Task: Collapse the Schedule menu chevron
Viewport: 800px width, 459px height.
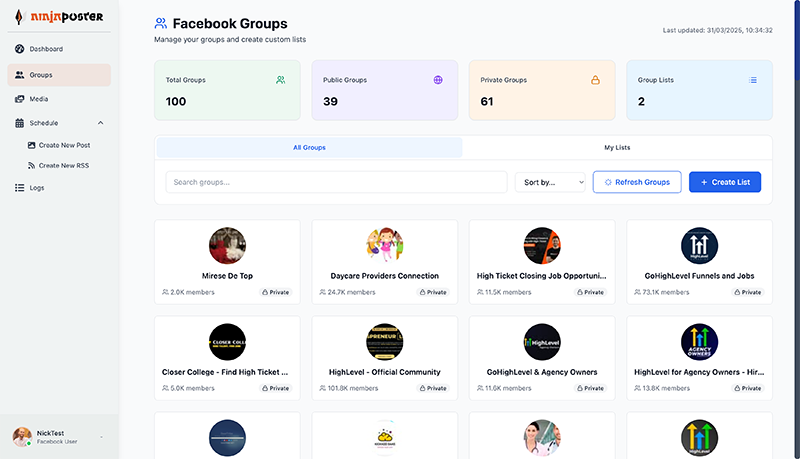Action: tap(101, 123)
